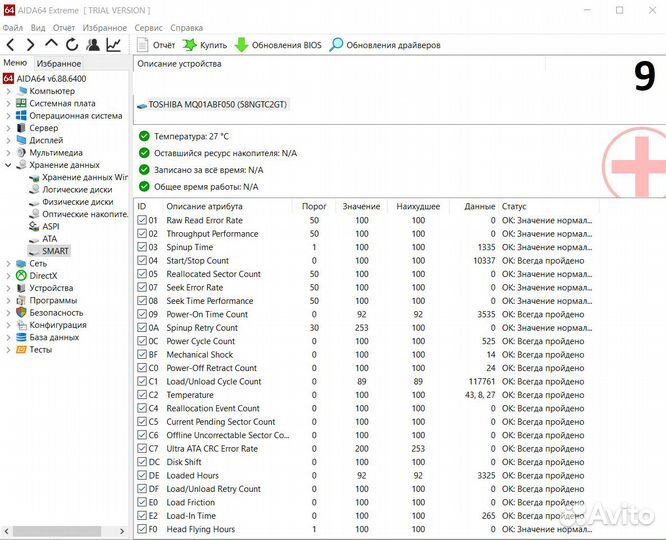Select Компьютер in the tree
This screenshot has height=540, width=666.
coord(52,91)
